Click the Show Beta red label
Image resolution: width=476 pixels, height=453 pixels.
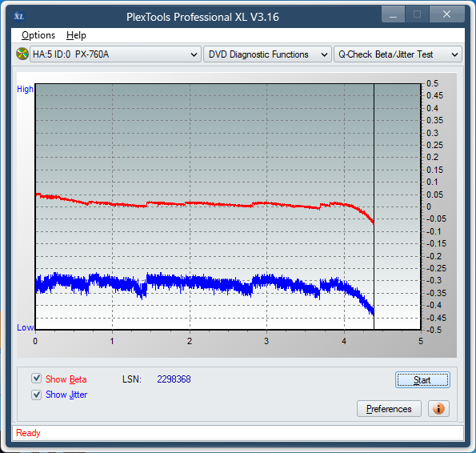[x=66, y=379]
